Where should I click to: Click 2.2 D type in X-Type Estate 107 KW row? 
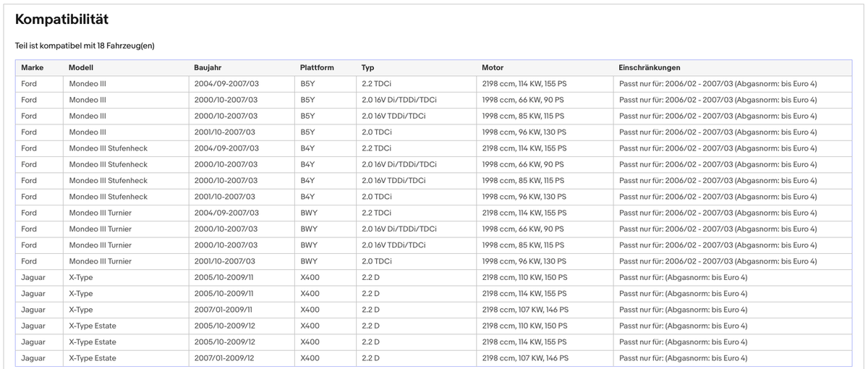point(370,358)
